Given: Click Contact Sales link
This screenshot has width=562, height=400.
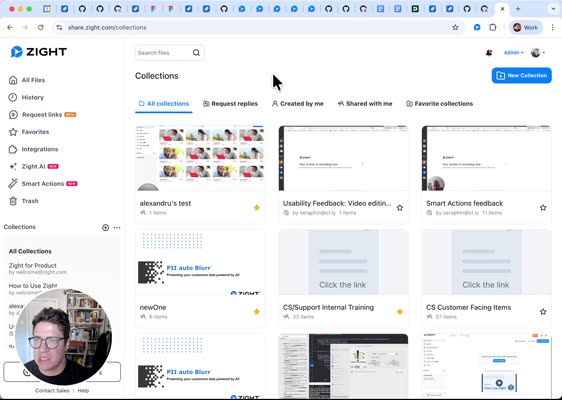Looking at the screenshot, I should (52, 391).
